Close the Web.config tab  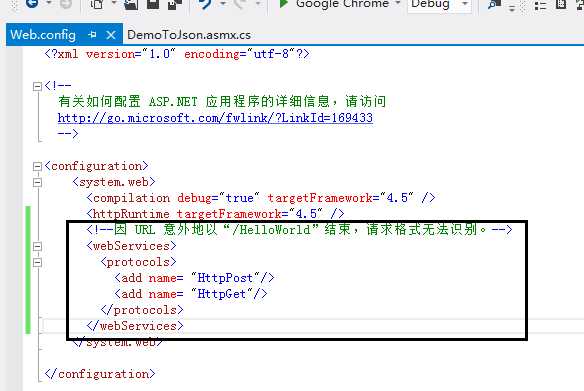click(111, 35)
